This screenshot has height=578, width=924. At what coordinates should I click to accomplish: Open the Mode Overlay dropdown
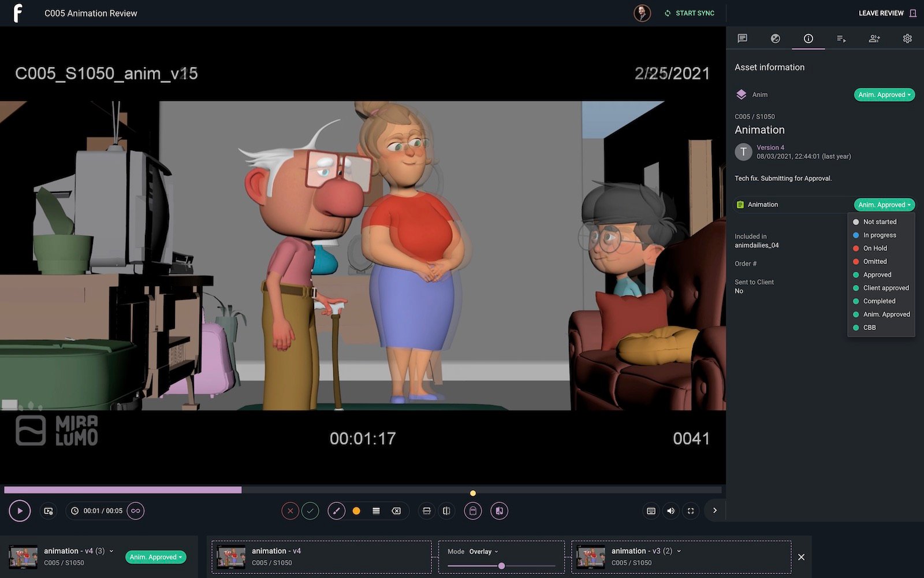click(483, 551)
